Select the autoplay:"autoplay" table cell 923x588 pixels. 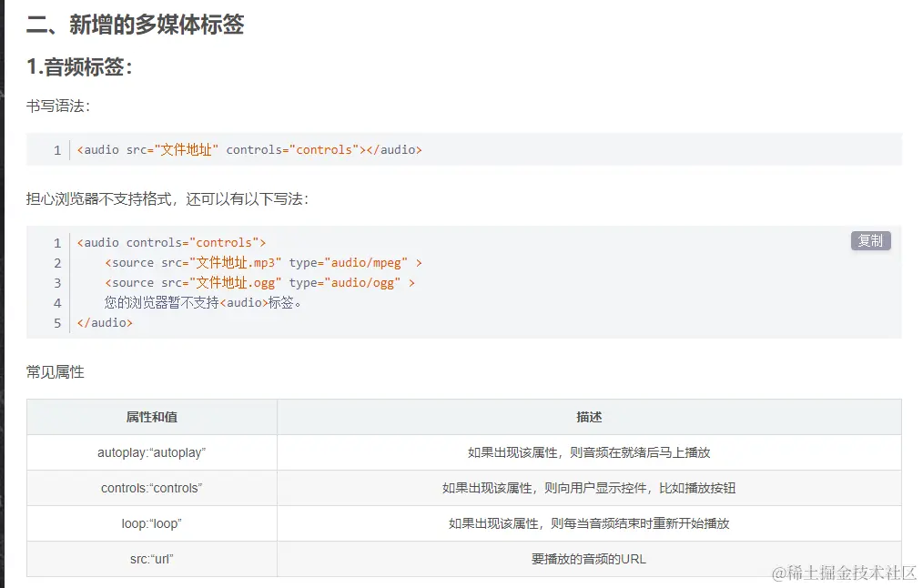tap(152, 452)
